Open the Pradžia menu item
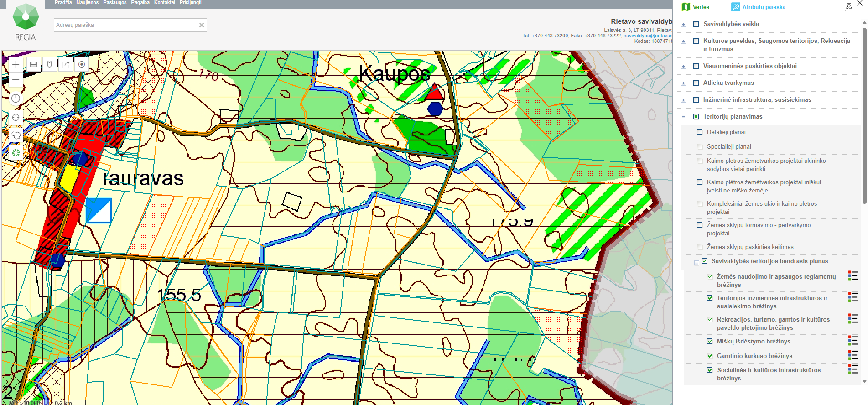 63,3
